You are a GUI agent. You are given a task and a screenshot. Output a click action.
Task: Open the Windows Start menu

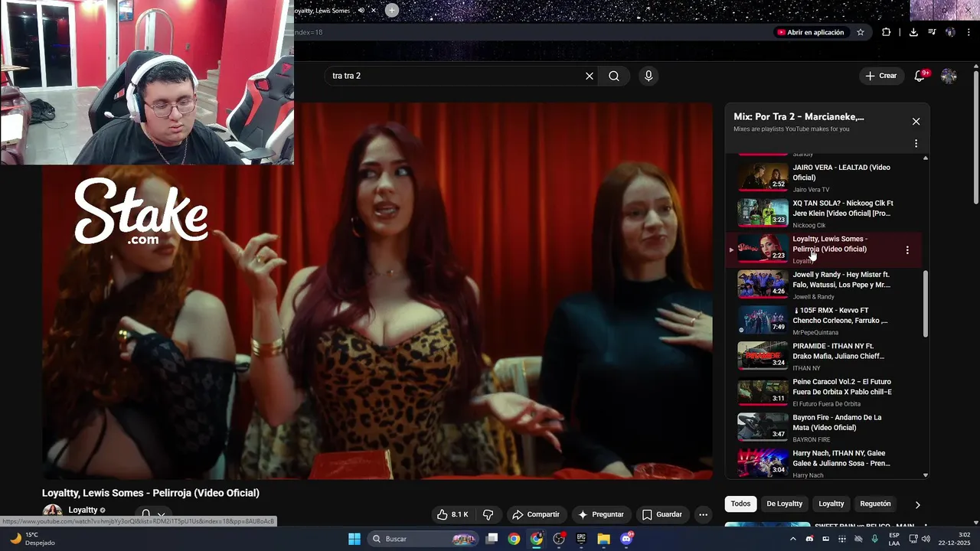(x=354, y=539)
